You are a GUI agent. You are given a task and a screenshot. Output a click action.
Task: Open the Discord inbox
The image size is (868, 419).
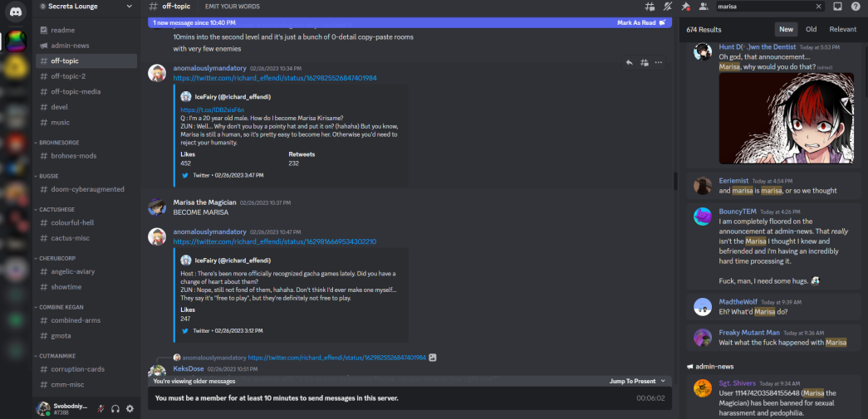[837, 7]
